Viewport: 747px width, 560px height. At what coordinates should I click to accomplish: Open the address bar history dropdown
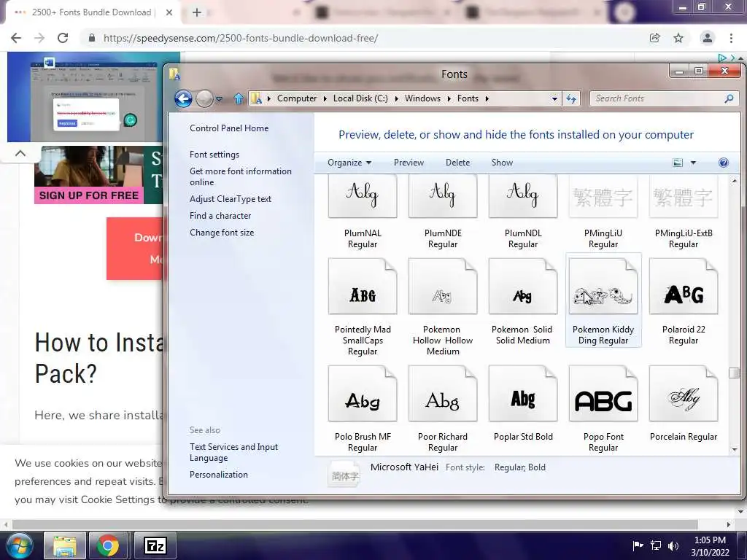pos(554,98)
